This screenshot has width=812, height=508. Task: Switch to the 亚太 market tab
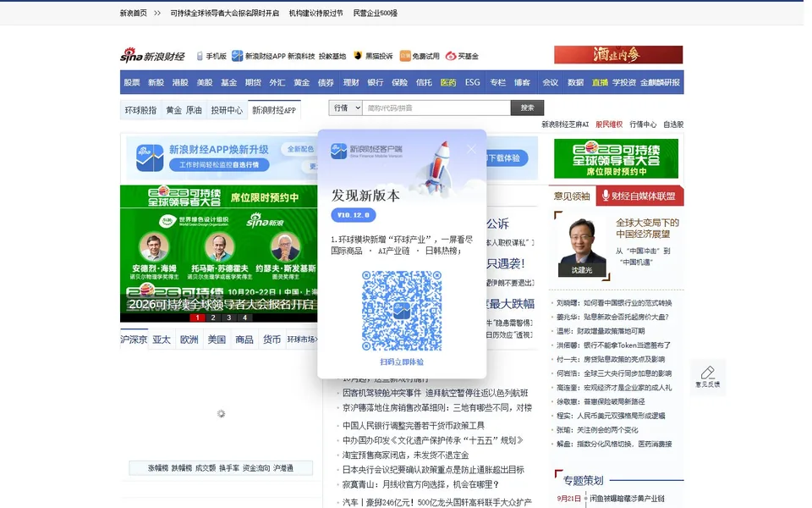click(162, 340)
